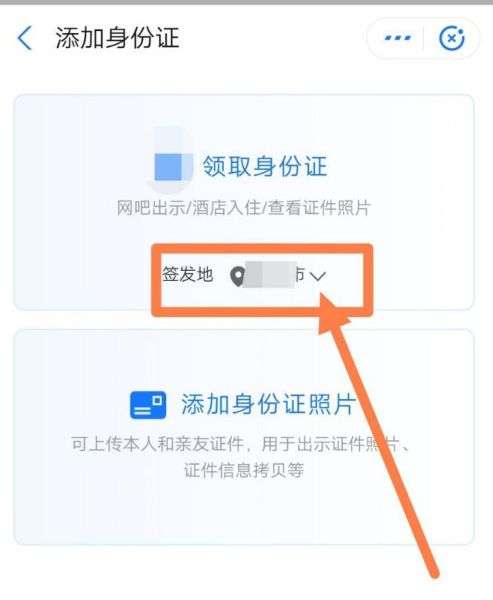Expand the 签发地 dropdown chevron

317,276
